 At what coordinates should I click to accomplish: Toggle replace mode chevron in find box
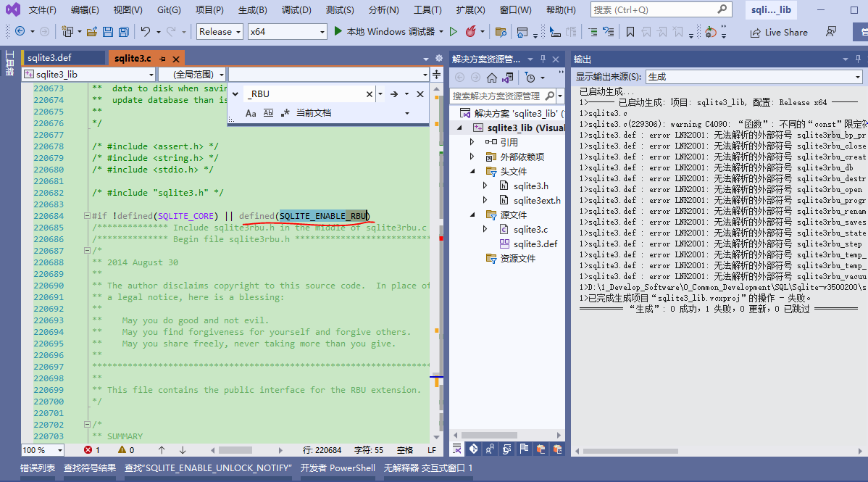pyautogui.click(x=235, y=94)
